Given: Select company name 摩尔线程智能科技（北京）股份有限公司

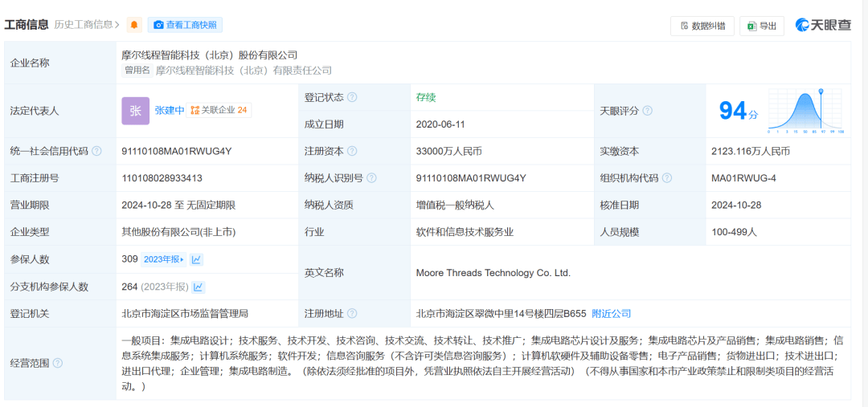Looking at the screenshot, I should pyautogui.click(x=210, y=55).
